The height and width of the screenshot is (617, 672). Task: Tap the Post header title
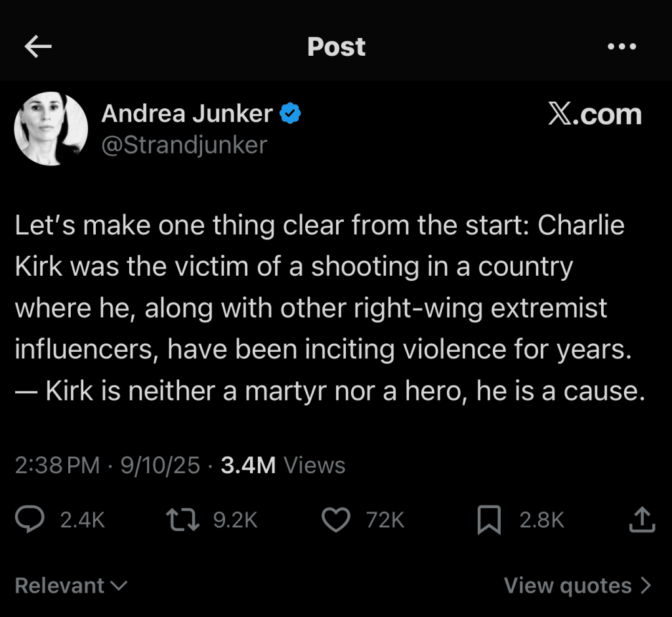tap(336, 47)
